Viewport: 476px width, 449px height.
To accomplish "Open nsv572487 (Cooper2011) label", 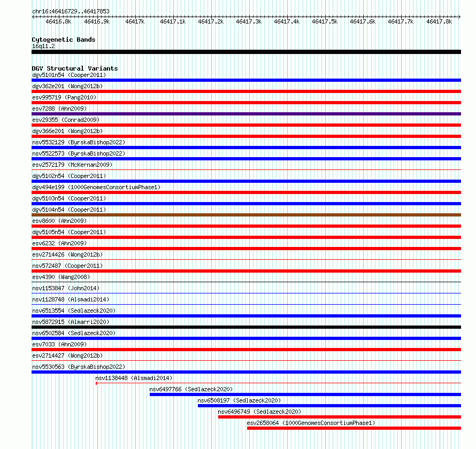I will point(67,266).
